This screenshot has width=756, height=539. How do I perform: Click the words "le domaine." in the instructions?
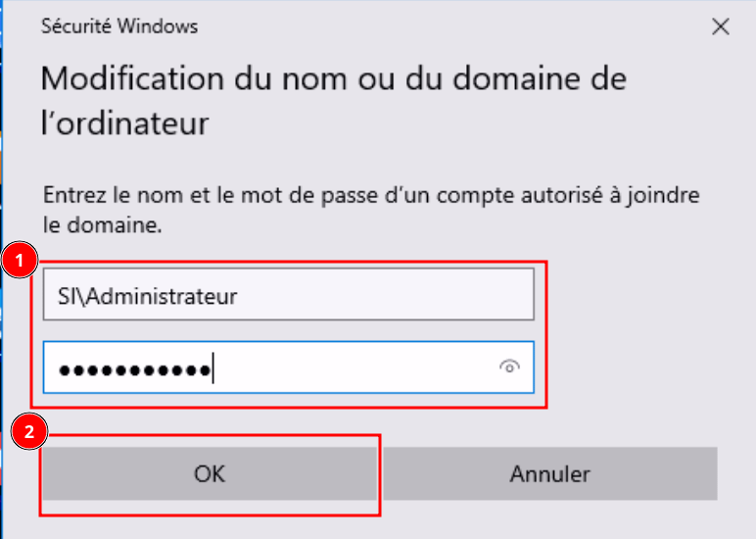click(x=102, y=225)
